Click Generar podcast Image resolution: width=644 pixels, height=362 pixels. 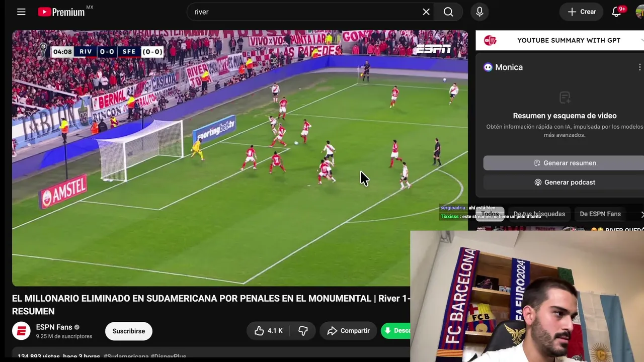pyautogui.click(x=564, y=182)
